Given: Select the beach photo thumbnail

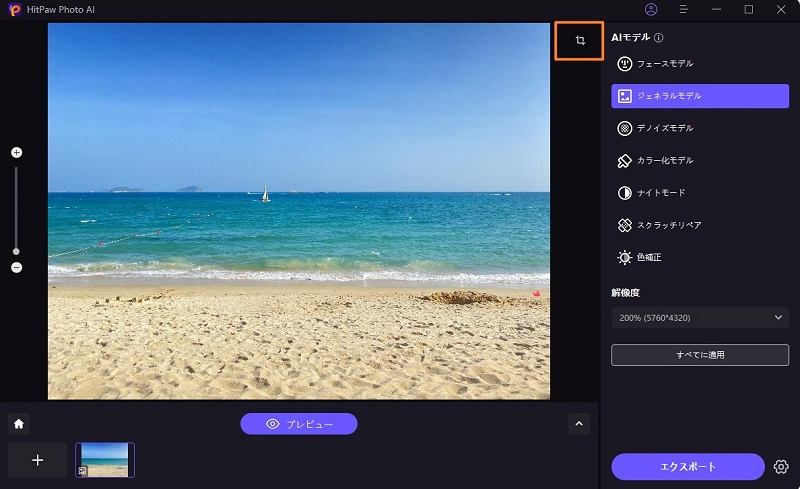Looking at the screenshot, I should coord(105,460).
